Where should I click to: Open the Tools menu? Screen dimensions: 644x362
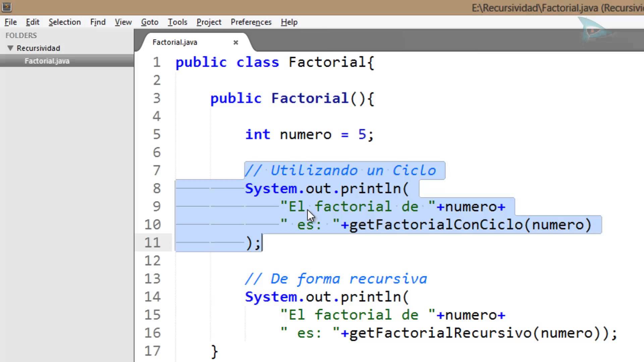177,22
